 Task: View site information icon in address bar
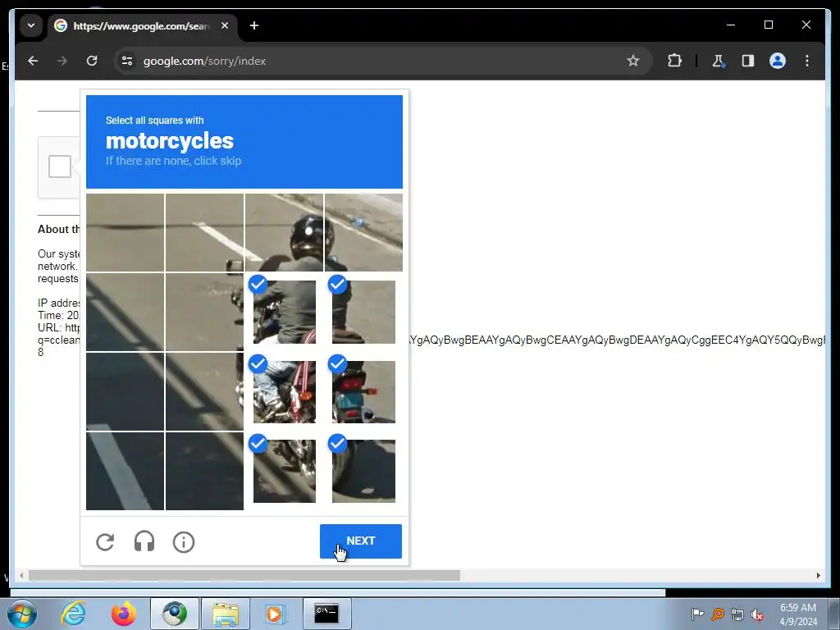coord(127,61)
